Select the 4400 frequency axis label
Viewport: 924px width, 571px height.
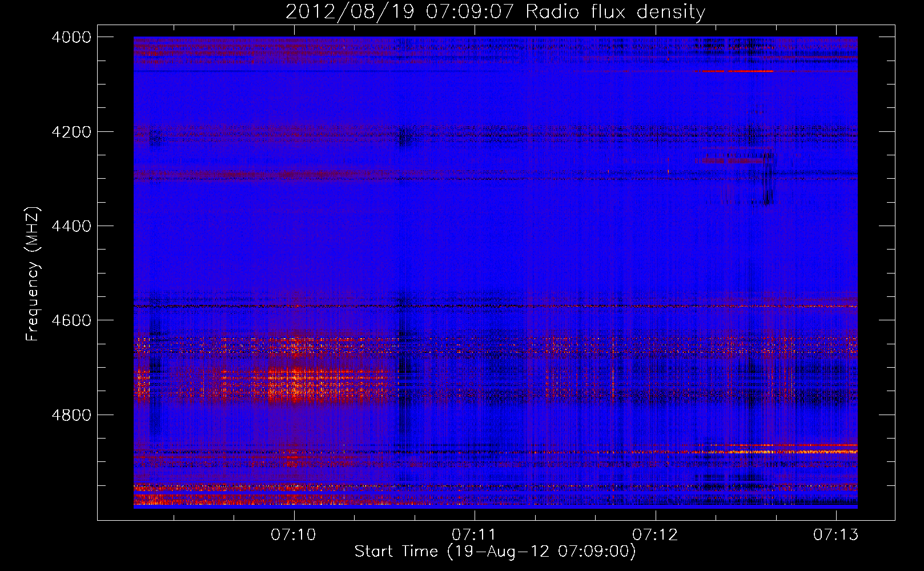tap(71, 226)
